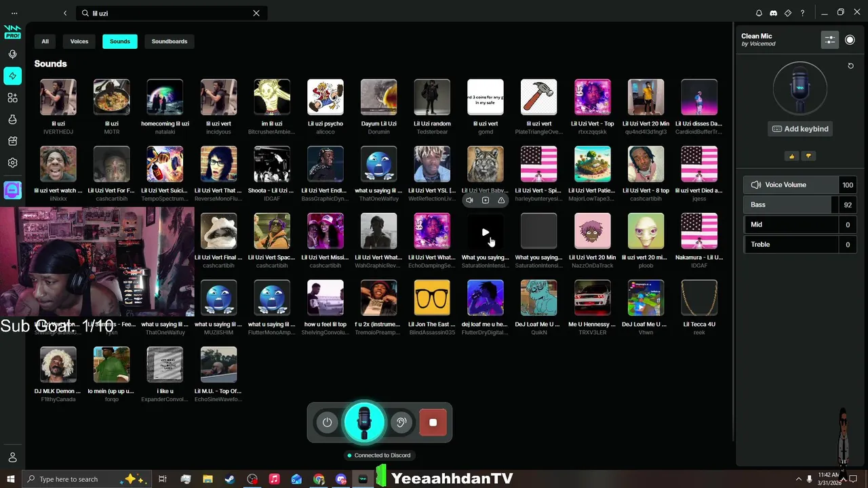Give thumbs down to Clean Mic voice
Screen dimensions: 868x488
[x=808, y=156]
